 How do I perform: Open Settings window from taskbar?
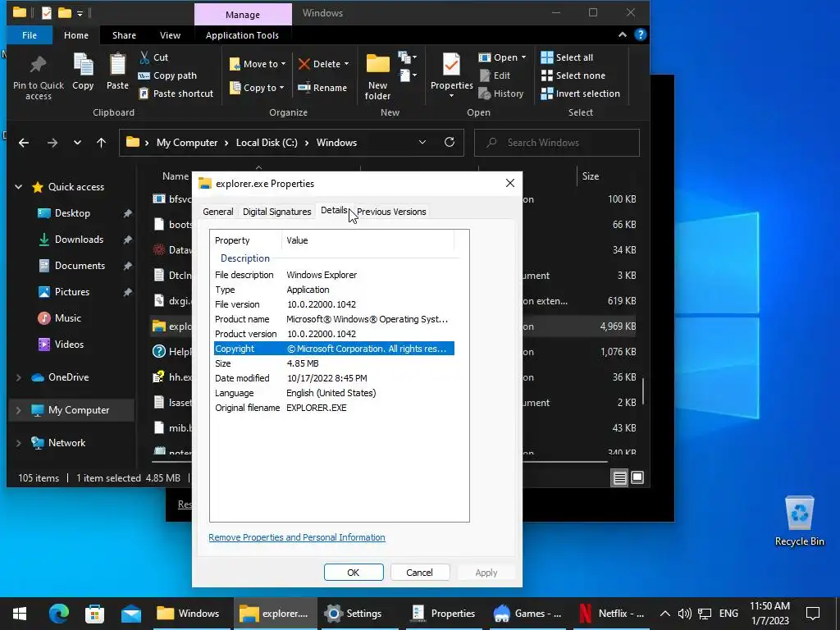(x=354, y=614)
